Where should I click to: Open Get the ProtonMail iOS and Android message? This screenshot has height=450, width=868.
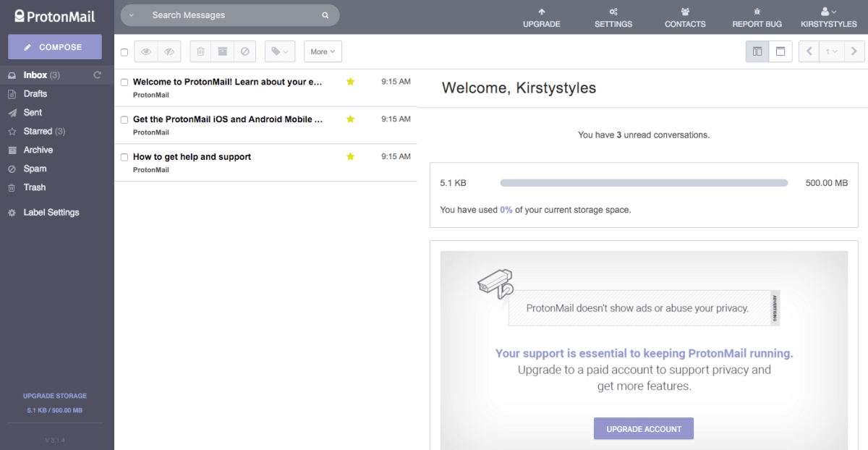(x=265, y=125)
